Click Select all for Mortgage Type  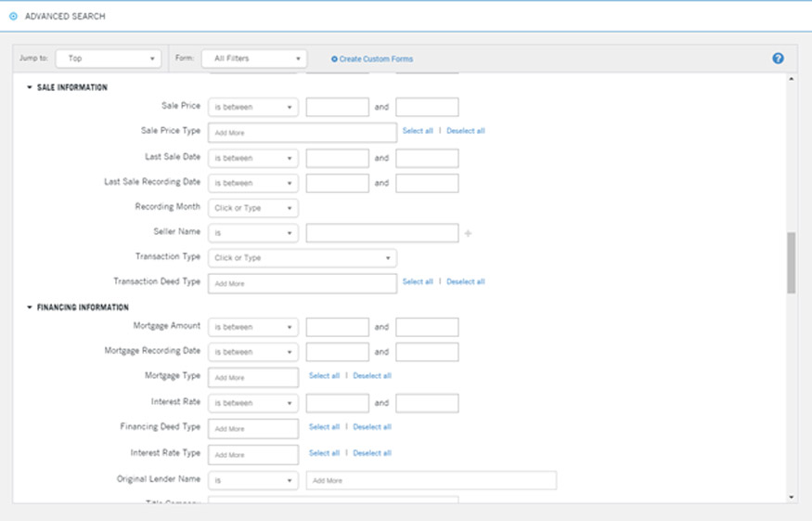pos(324,375)
